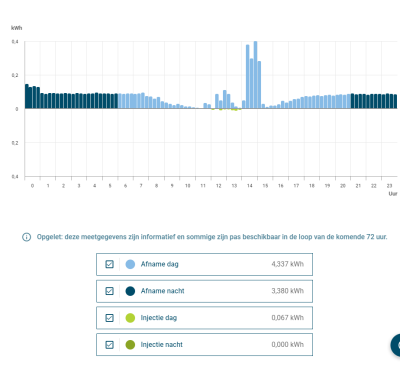Click the dark blue Afname nacht swatch
400x369 pixels.
pos(130,291)
